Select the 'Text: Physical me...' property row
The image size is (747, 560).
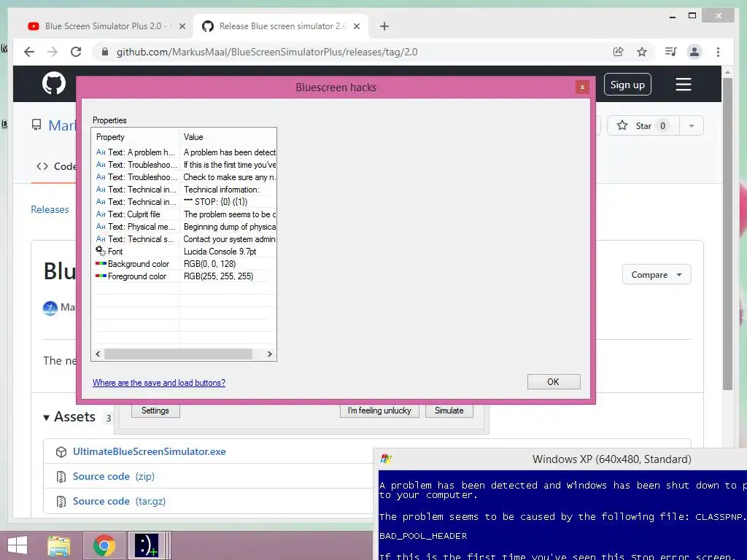(184, 227)
